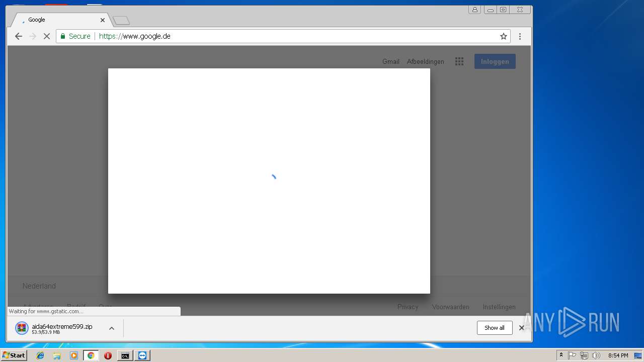
Task: Minimize the Chrome window
Action: click(490, 10)
